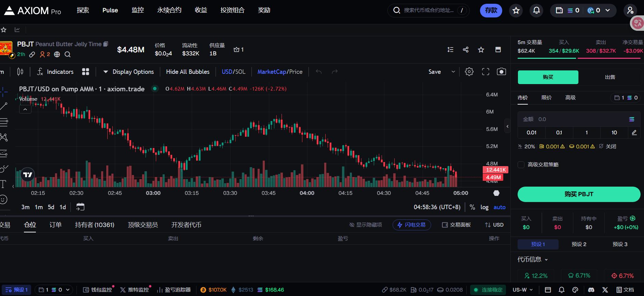Open chart settings gear
Screen dimensions: 644x296
click(469, 72)
